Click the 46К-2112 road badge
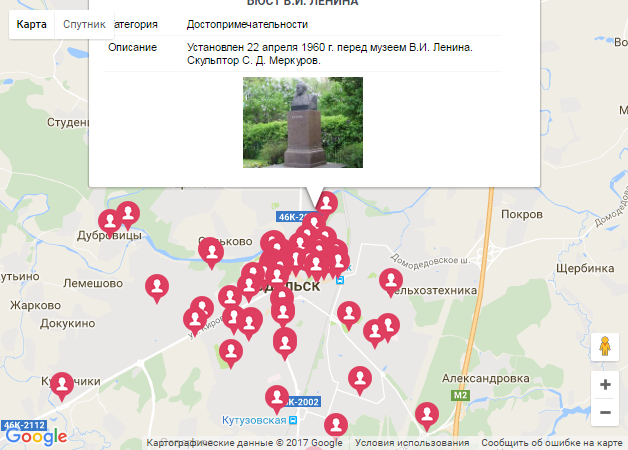 tap(24, 425)
